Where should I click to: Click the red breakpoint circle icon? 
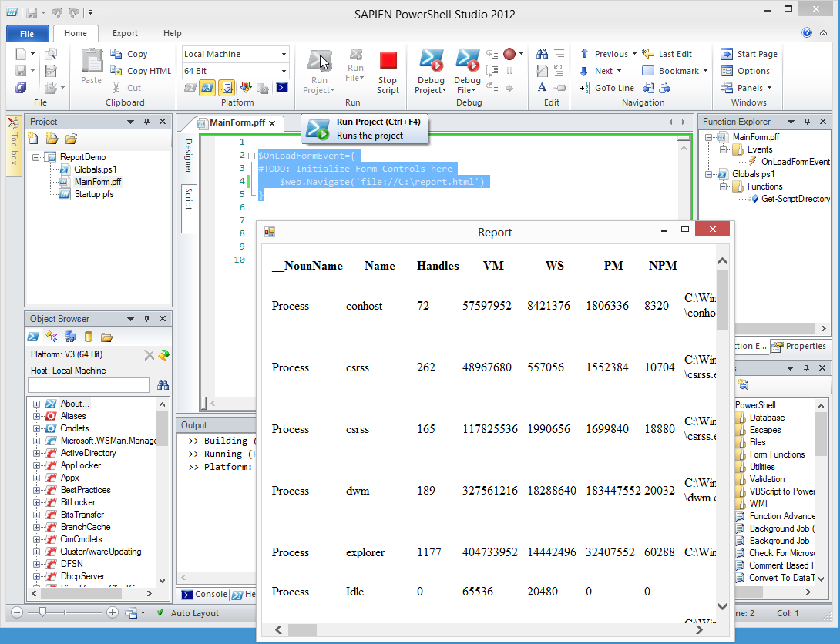coord(509,54)
